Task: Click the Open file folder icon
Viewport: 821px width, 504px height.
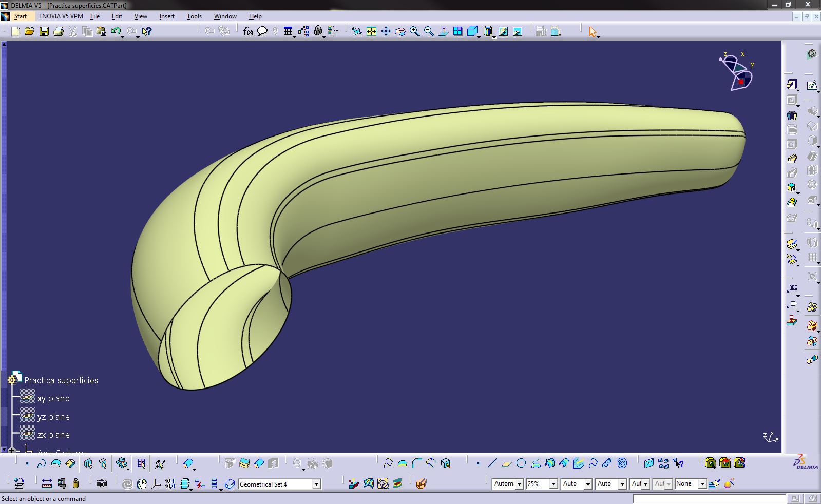Action: (29, 32)
